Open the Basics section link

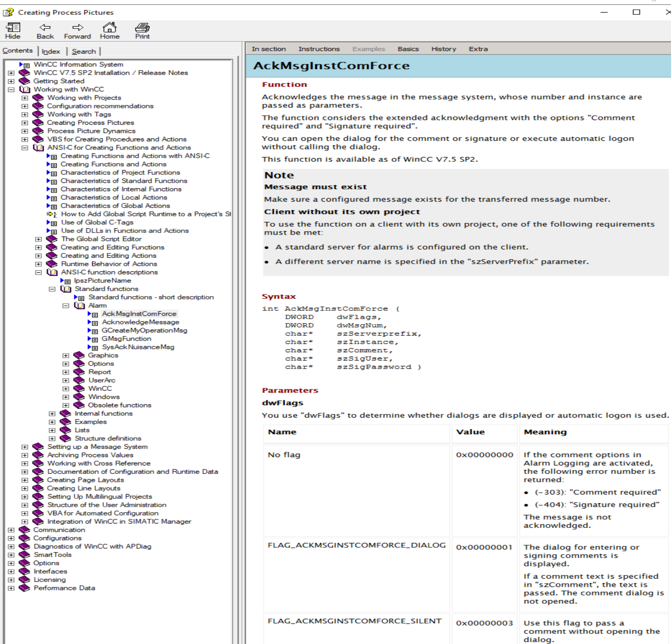pos(408,49)
